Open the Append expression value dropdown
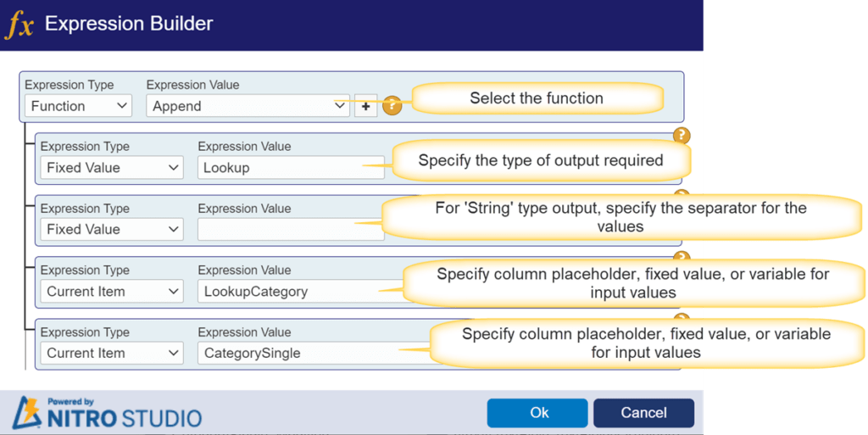868x435 pixels. point(248,106)
